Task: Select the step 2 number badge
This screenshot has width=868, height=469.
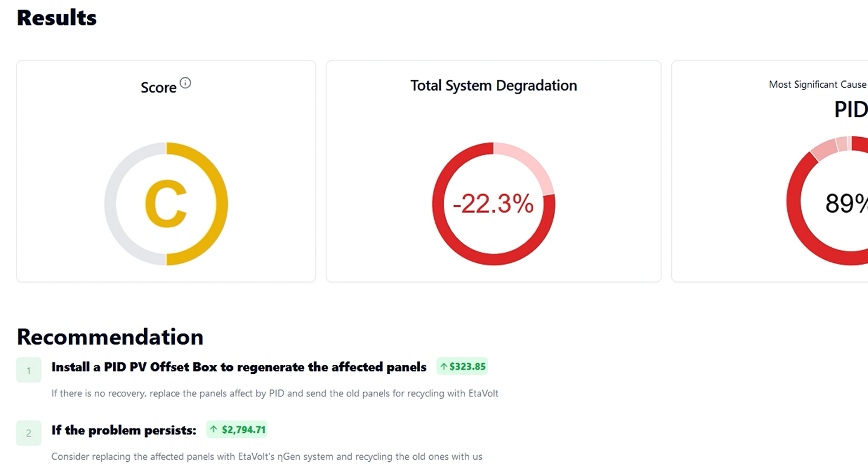Action: [x=28, y=433]
